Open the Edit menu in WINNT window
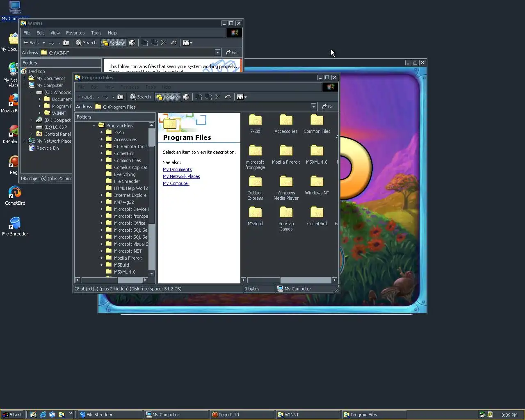 coord(40,33)
